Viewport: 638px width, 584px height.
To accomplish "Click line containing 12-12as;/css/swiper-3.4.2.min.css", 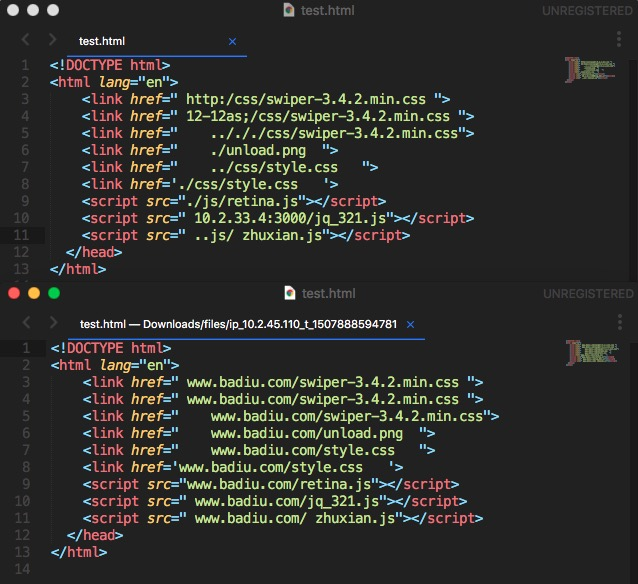I will (278, 116).
